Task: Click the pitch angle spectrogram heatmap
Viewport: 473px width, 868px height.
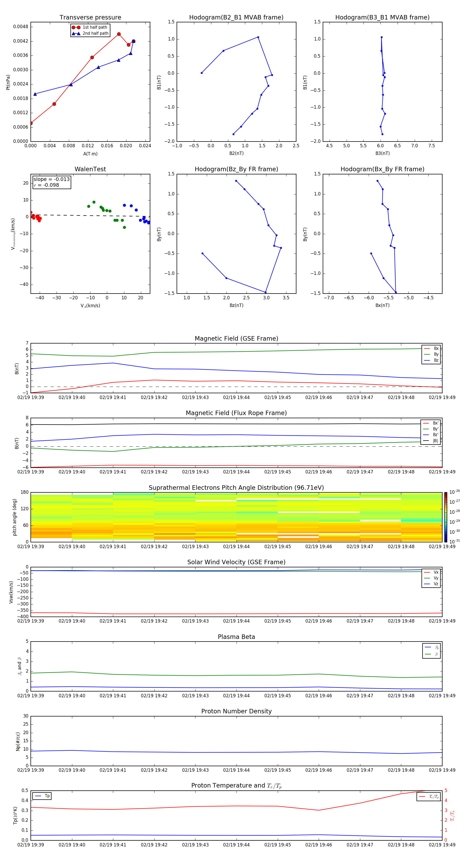Action: 236,517
